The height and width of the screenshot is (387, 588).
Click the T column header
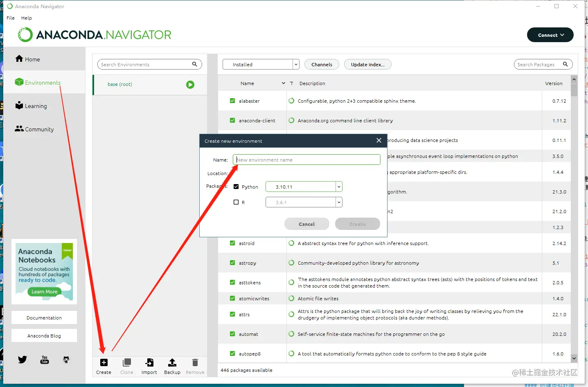click(291, 83)
